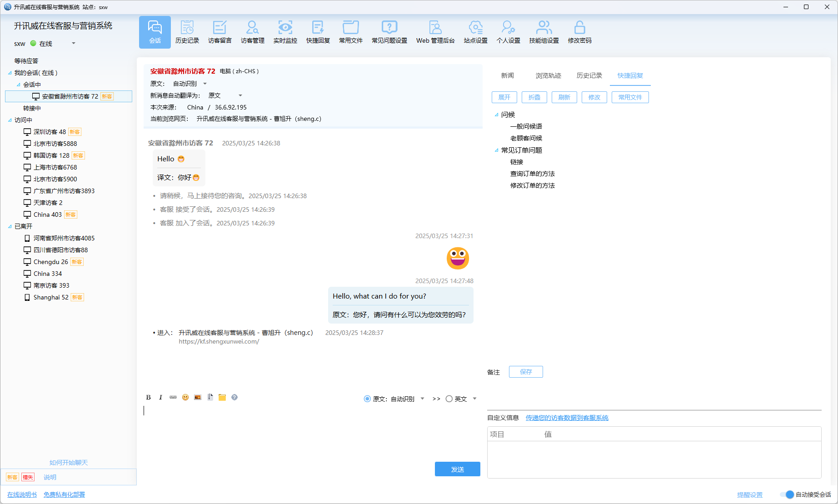Viewport: 838px width, 504px height.
Task: Switch to the 新闻 tab
Action: click(x=507, y=75)
